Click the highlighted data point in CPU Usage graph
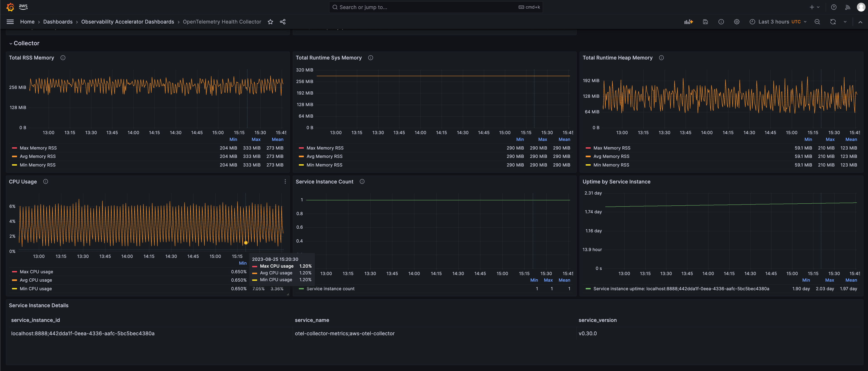This screenshot has height=371, width=868. (246, 243)
